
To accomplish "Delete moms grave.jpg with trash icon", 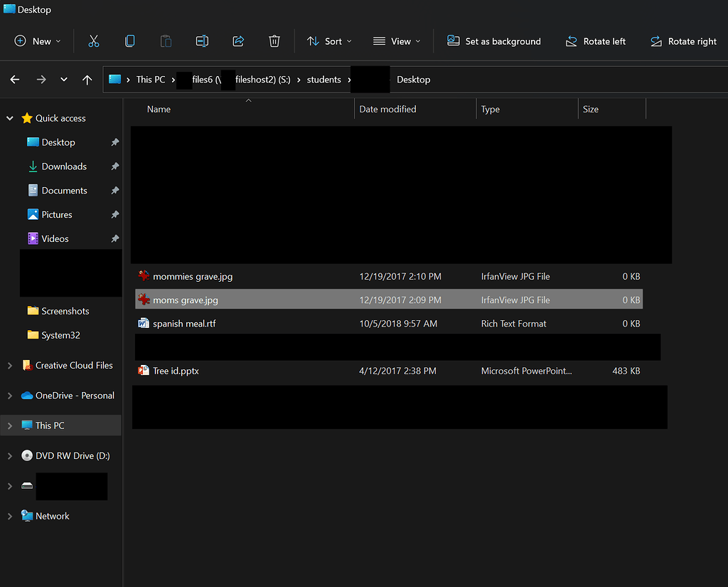I will coord(274,41).
